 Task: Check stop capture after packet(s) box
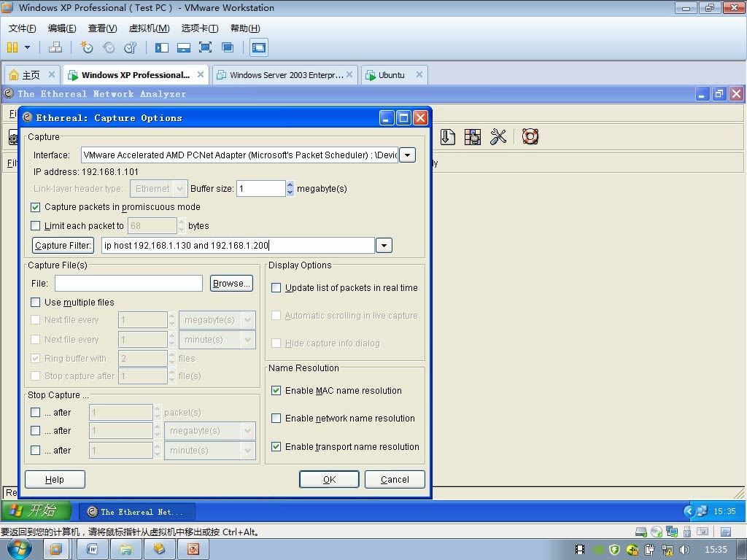coord(35,413)
